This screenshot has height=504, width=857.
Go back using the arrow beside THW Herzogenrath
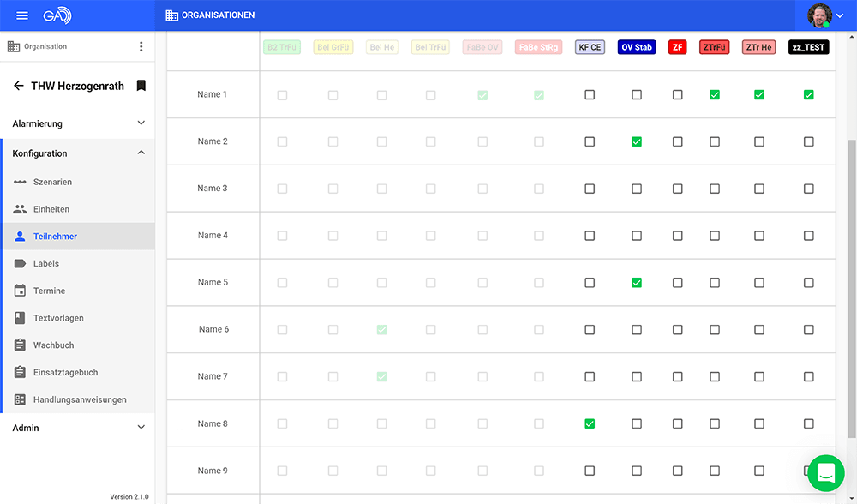19,85
